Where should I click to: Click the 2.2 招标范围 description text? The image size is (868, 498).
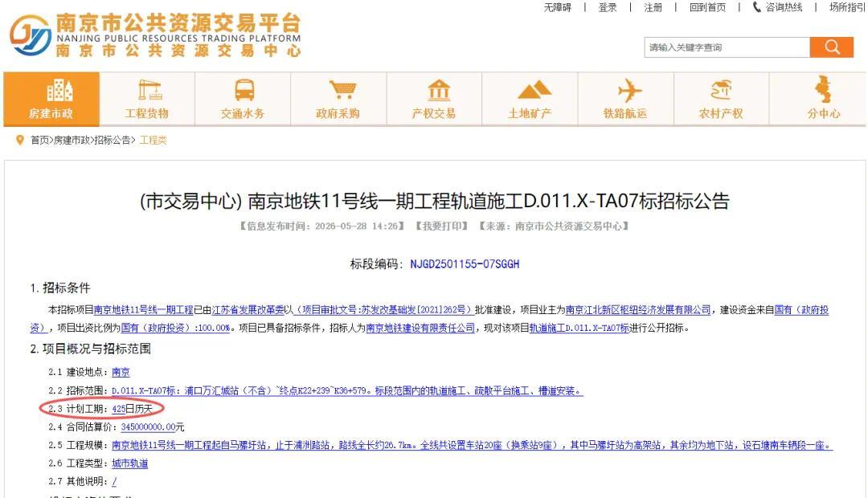348,390
